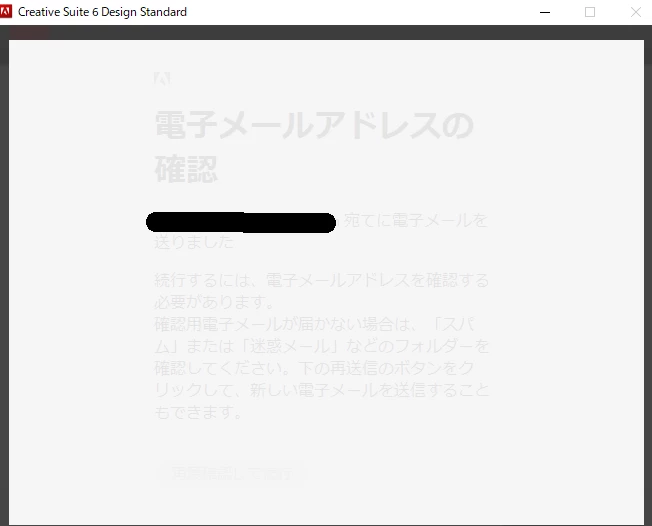
Task: Click the faded Adobe logo above the heading
Action: coord(162,78)
